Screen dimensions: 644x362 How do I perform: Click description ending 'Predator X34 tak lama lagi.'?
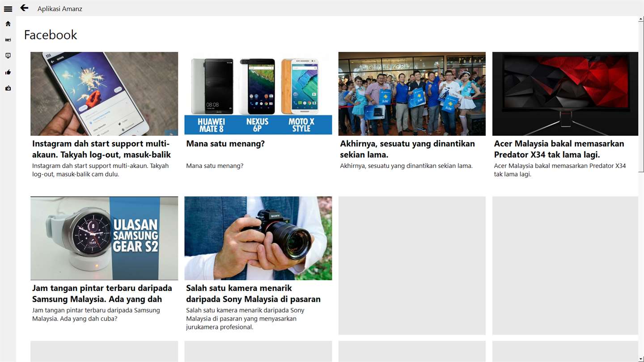click(560, 170)
